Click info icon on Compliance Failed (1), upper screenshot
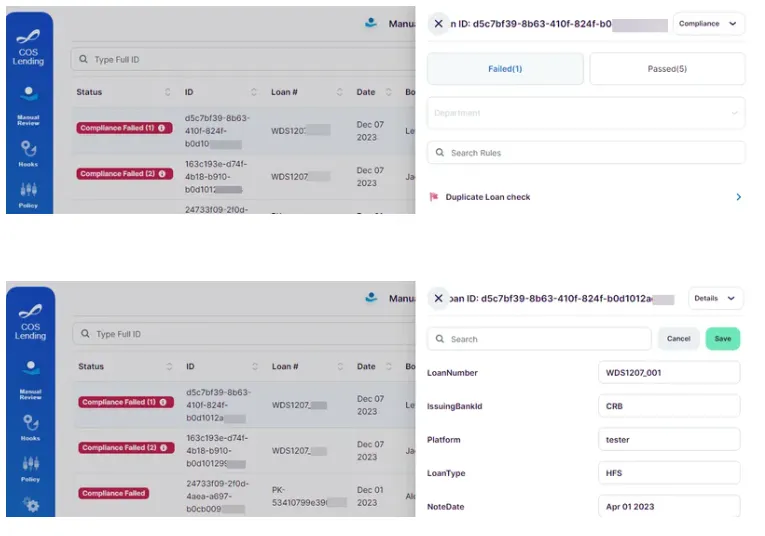The image size is (765, 536). coord(161,128)
